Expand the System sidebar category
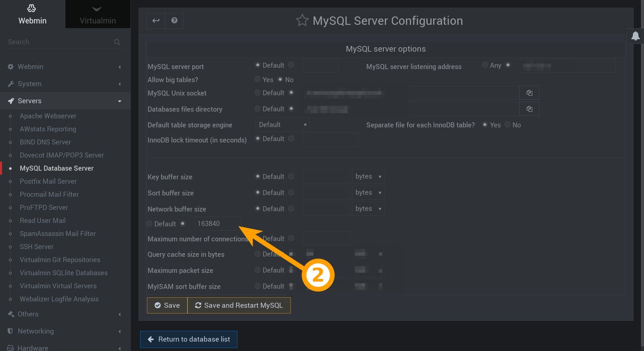Viewport: 644px width, 351px height. (x=65, y=84)
